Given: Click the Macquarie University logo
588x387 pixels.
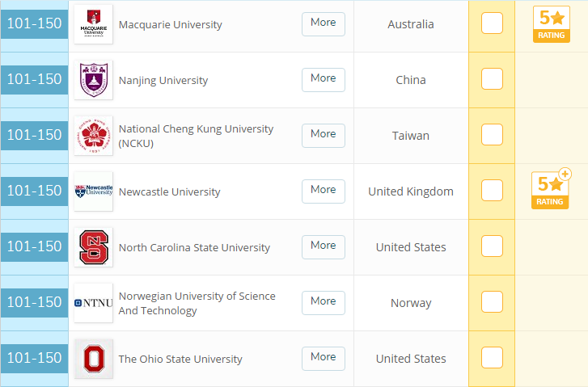Looking at the screenshot, I should [93, 24].
